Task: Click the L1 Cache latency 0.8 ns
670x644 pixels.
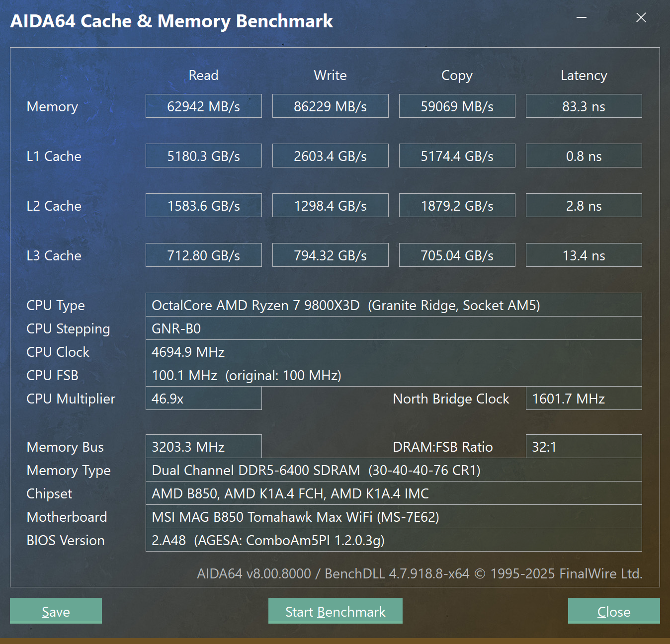Action: click(x=584, y=156)
